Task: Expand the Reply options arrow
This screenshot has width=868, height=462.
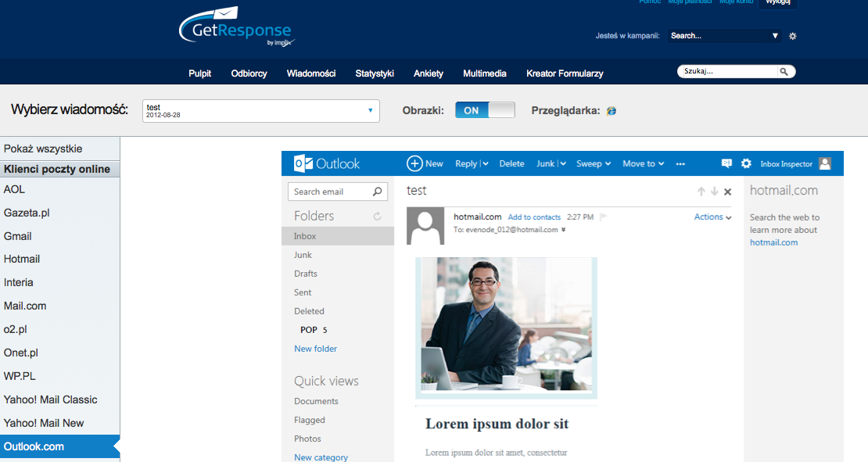Action: [x=486, y=164]
